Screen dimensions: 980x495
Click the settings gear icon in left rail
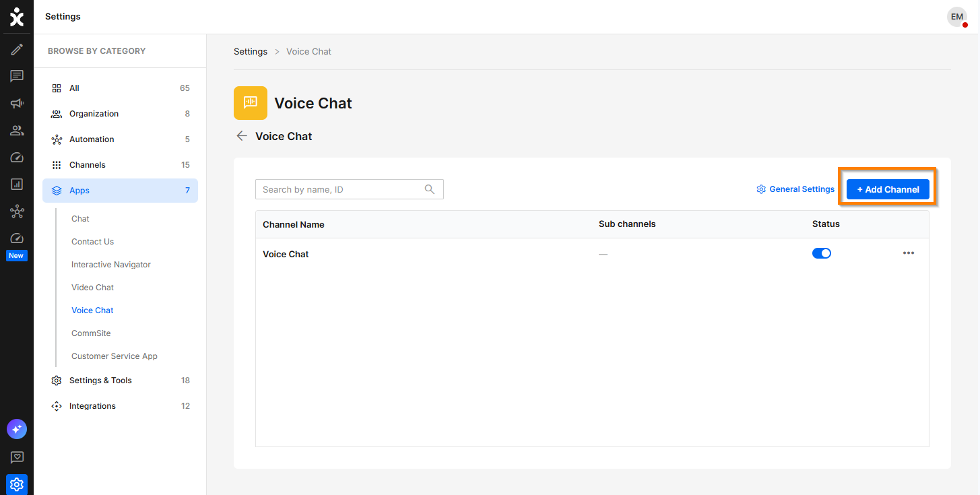pyautogui.click(x=17, y=484)
